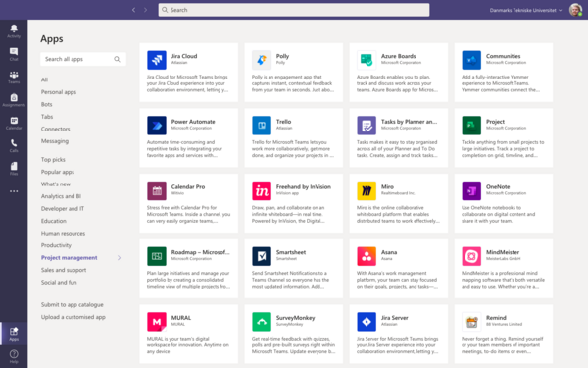
Task: Open the Calls phone icon
Action: (14, 143)
